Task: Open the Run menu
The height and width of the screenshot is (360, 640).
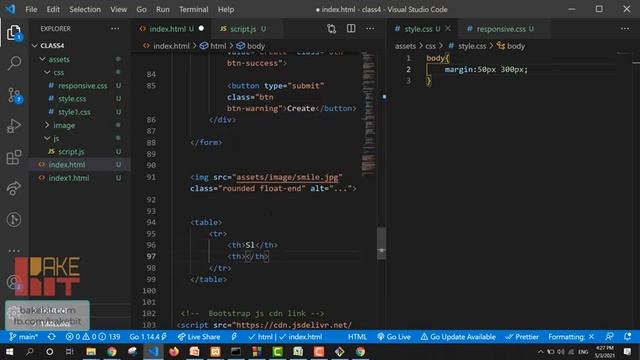Action: (162, 9)
